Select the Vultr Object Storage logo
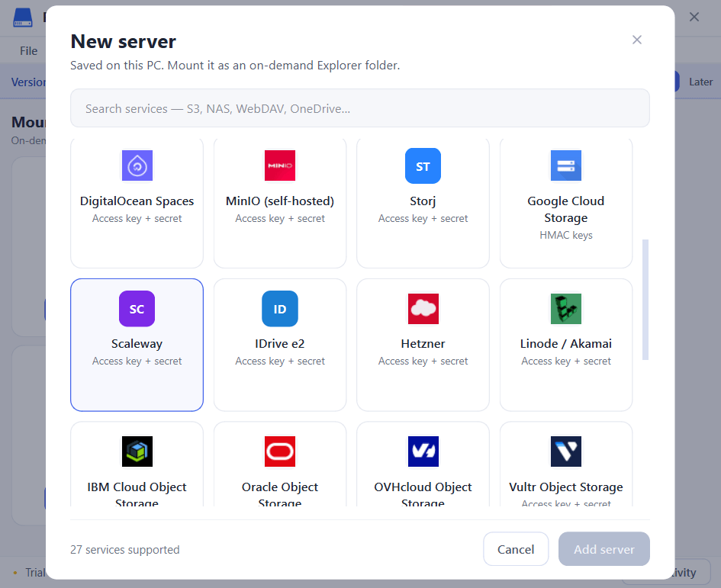Image resolution: width=721 pixels, height=588 pixels. [566, 451]
